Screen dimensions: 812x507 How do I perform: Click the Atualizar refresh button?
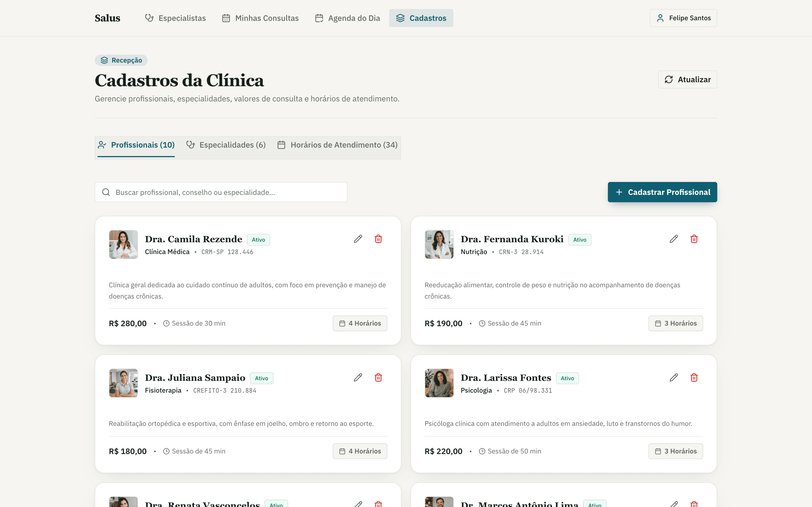tap(687, 79)
